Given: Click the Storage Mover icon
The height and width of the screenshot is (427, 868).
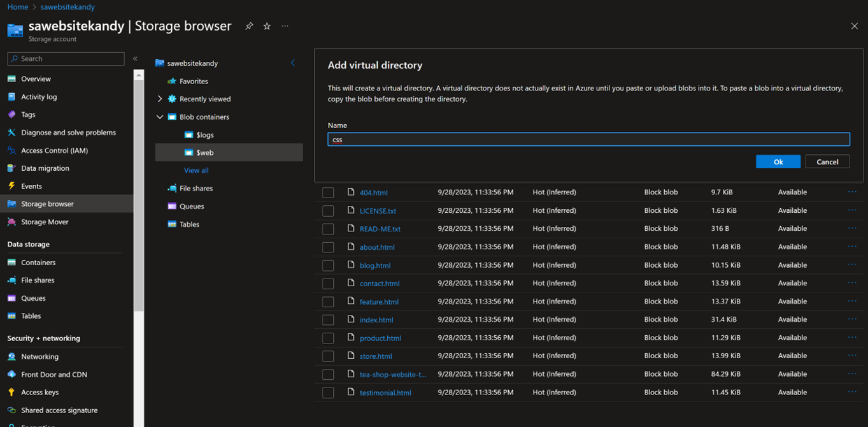Looking at the screenshot, I should [x=11, y=222].
